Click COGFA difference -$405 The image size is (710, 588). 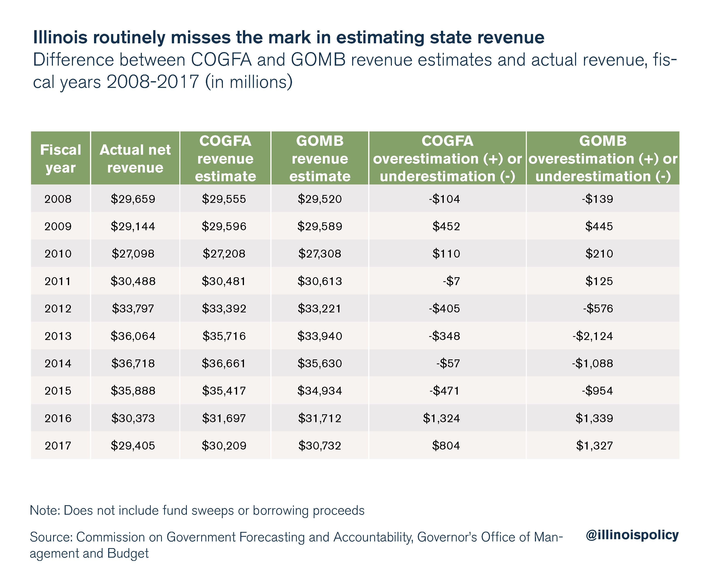(x=444, y=308)
